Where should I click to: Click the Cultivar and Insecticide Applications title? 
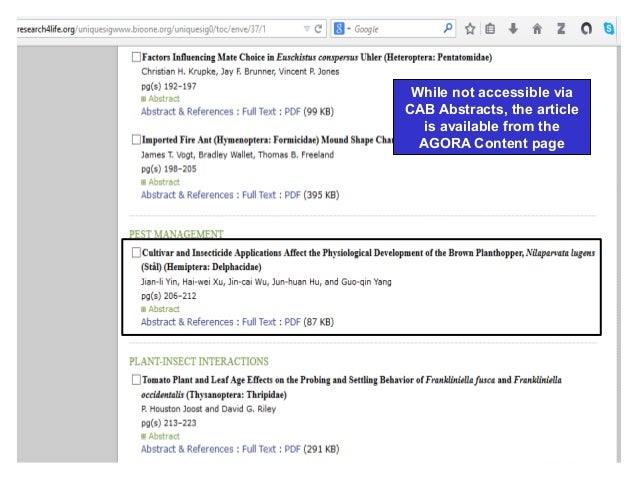(x=368, y=260)
